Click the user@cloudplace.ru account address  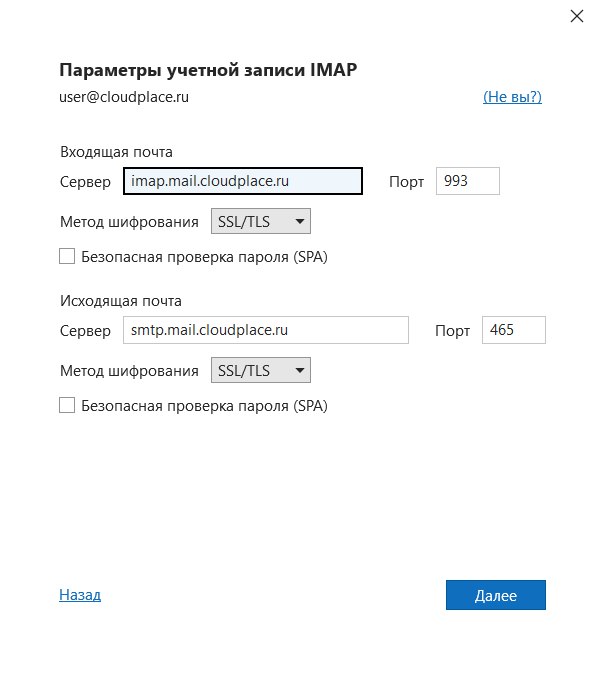(x=124, y=97)
